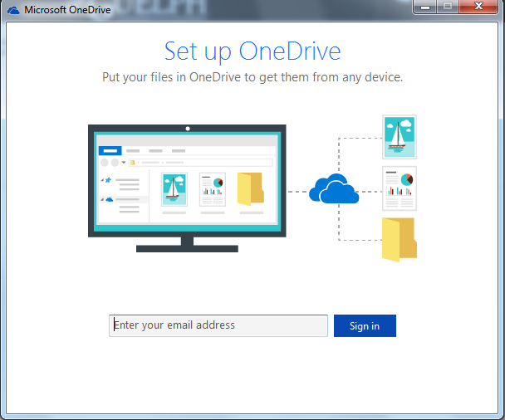The width and height of the screenshot is (505, 420).
Task: Click the sailboat picture inside the monitor
Action: (x=174, y=189)
